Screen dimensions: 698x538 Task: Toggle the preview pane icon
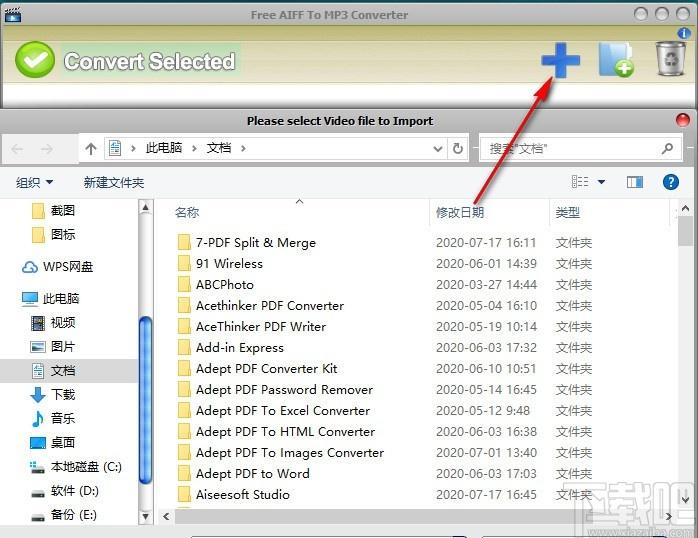(634, 182)
